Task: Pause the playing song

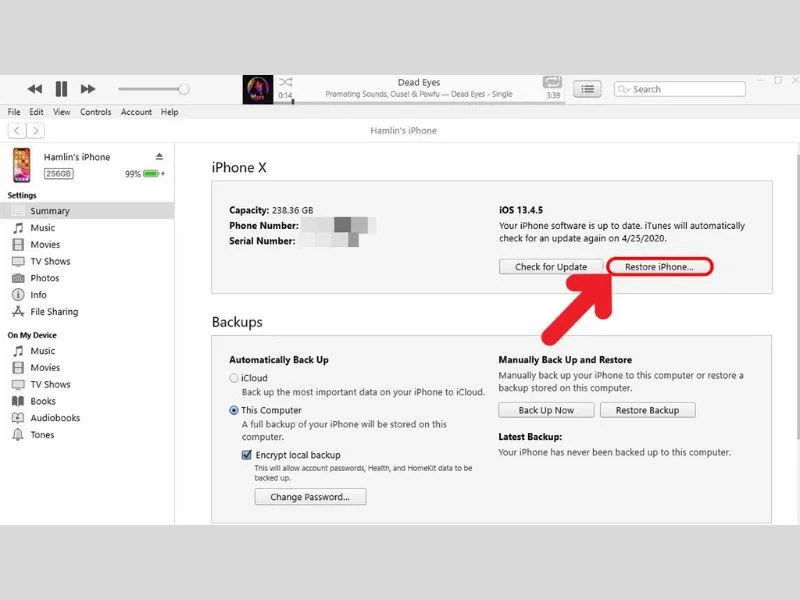Action: pos(61,89)
